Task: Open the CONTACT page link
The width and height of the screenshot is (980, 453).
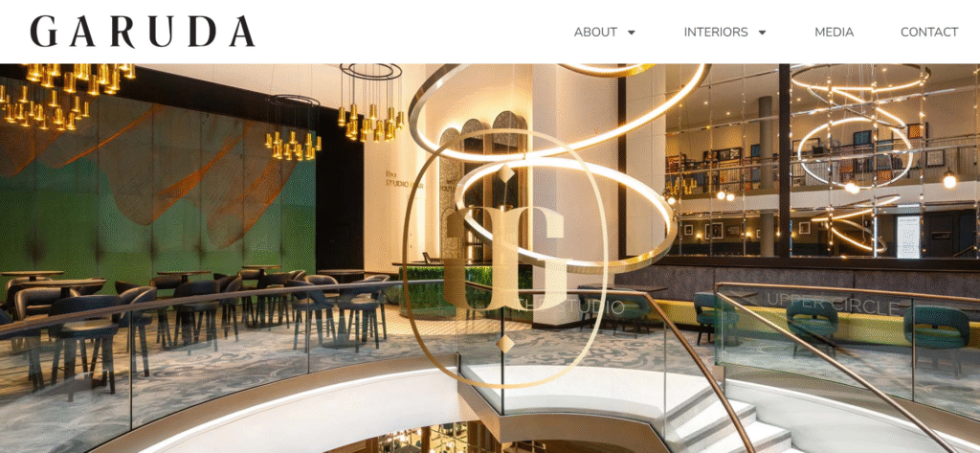Action: pos(928,32)
